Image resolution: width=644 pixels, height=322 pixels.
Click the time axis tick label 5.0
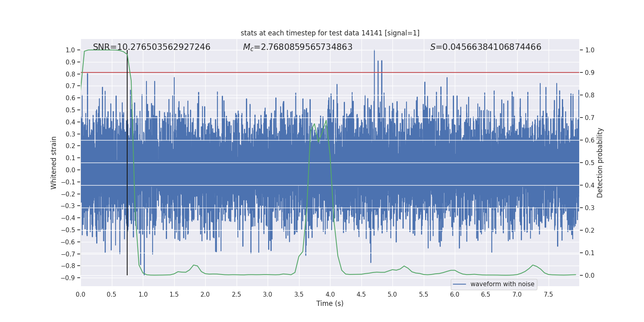392,294
